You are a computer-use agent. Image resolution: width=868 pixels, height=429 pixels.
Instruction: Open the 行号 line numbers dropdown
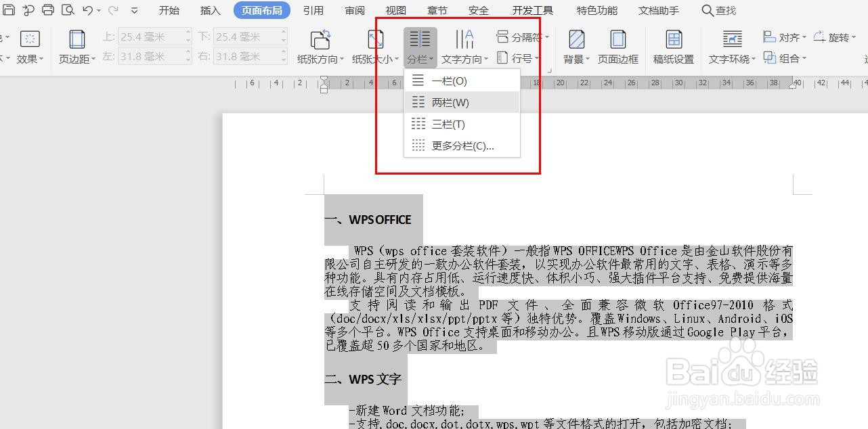518,58
